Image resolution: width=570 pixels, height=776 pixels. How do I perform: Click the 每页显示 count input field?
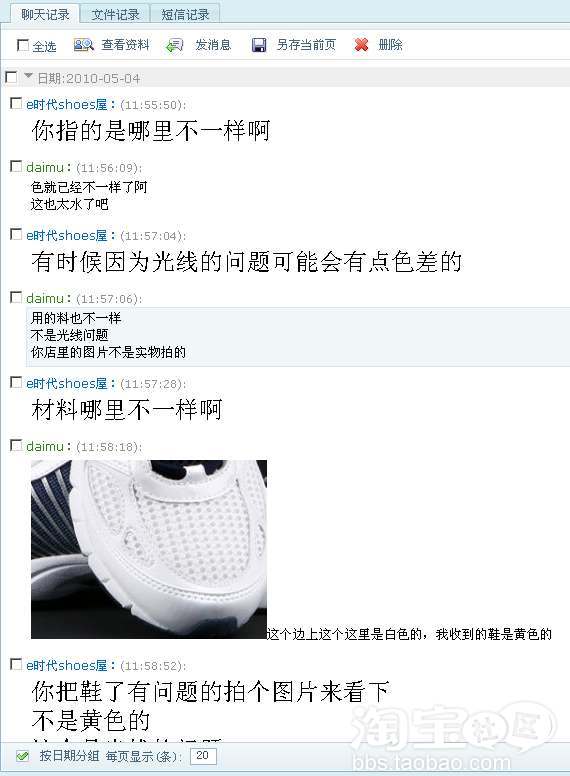203,756
